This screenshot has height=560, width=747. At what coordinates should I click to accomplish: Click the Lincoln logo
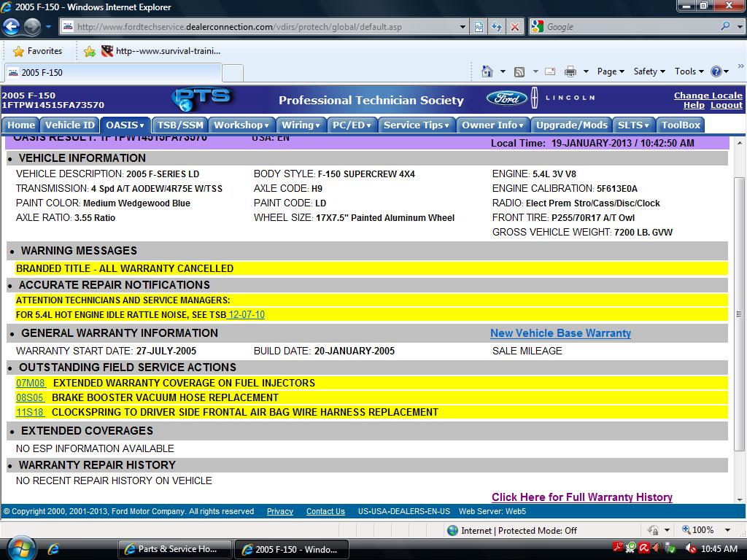[x=565, y=98]
